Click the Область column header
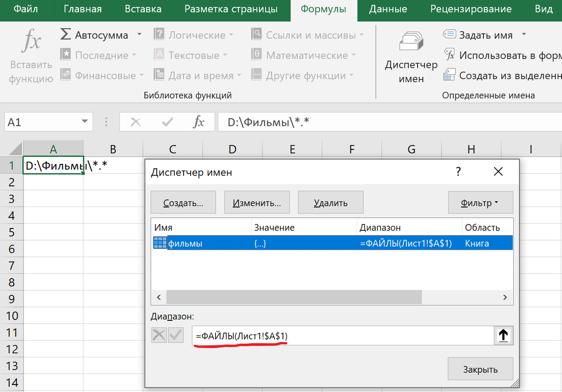This screenshot has height=392, width=562. pos(487,228)
